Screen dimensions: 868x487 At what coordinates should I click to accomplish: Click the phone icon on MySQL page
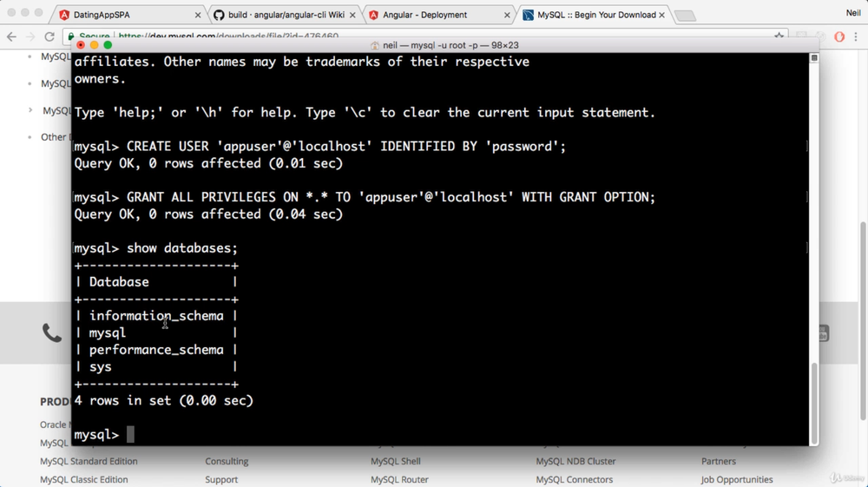52,332
